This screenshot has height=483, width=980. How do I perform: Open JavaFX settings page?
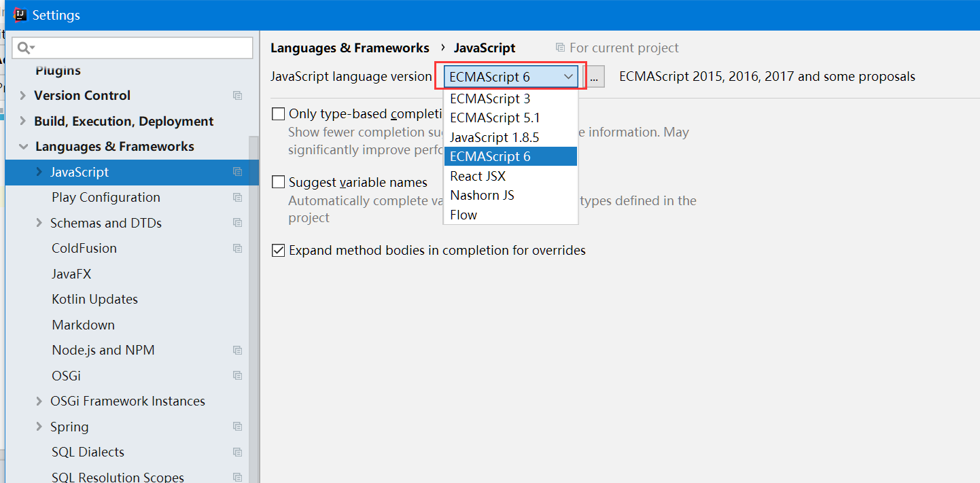[x=71, y=274]
